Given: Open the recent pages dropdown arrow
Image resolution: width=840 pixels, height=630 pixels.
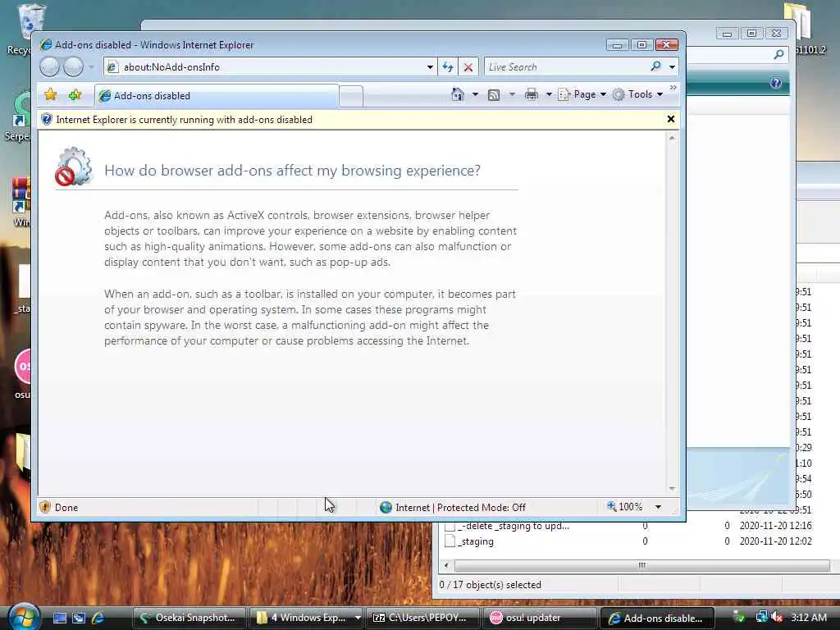Looking at the screenshot, I should point(91,67).
